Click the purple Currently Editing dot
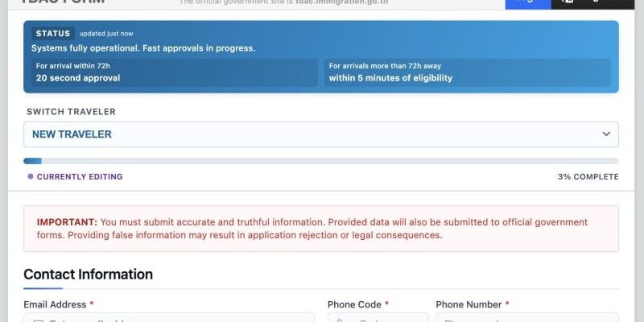Screen dimensions: 644x322 click(31, 176)
